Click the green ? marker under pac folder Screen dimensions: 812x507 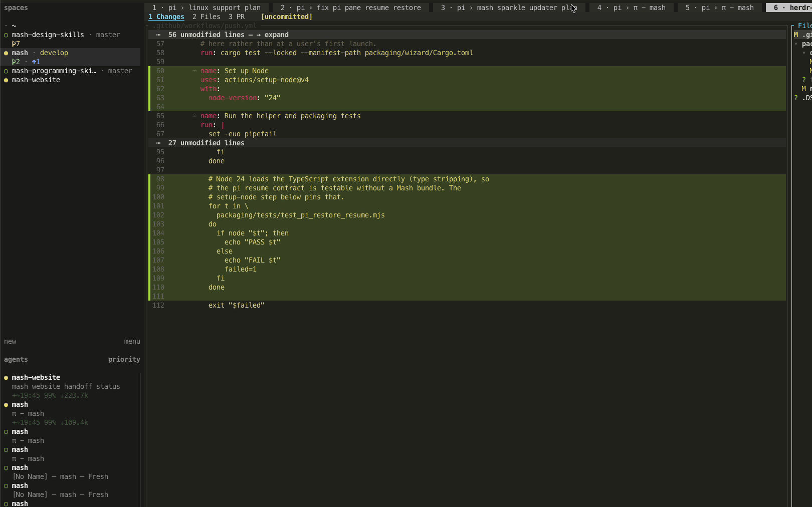pos(804,80)
